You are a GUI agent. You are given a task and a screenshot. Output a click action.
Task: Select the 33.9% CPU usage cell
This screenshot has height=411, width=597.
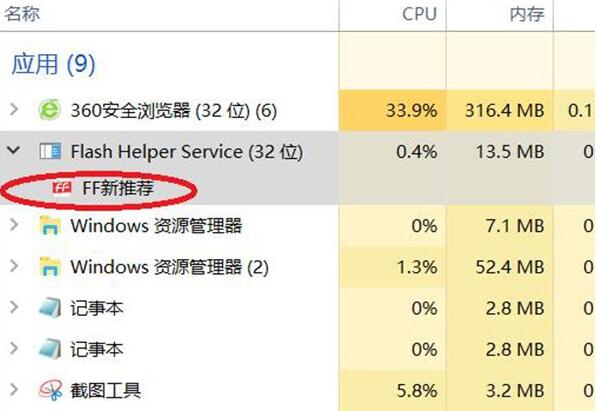pyautogui.click(x=393, y=110)
